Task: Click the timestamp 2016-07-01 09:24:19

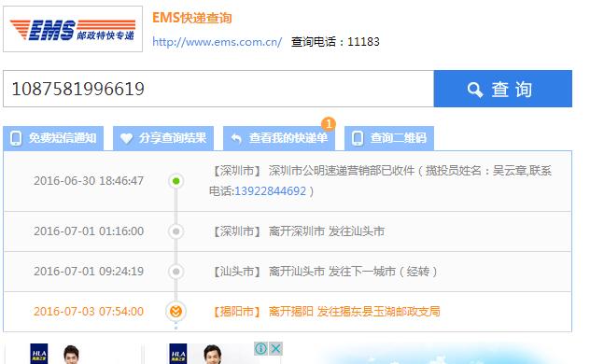Action: [x=89, y=272]
